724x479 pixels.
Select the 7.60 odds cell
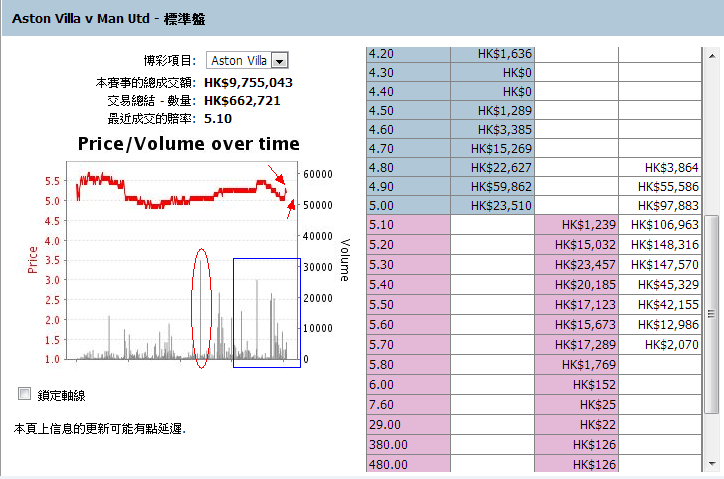tap(408, 405)
